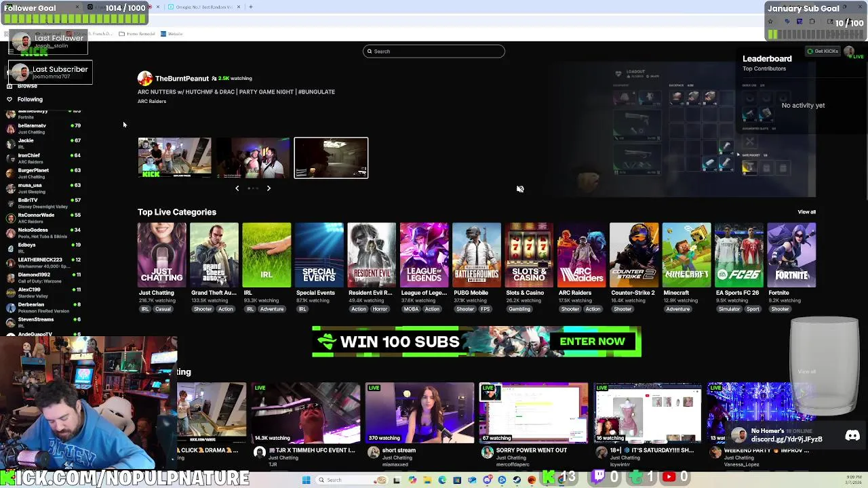Open League of Legends category card
868x488 pixels.
425,254
